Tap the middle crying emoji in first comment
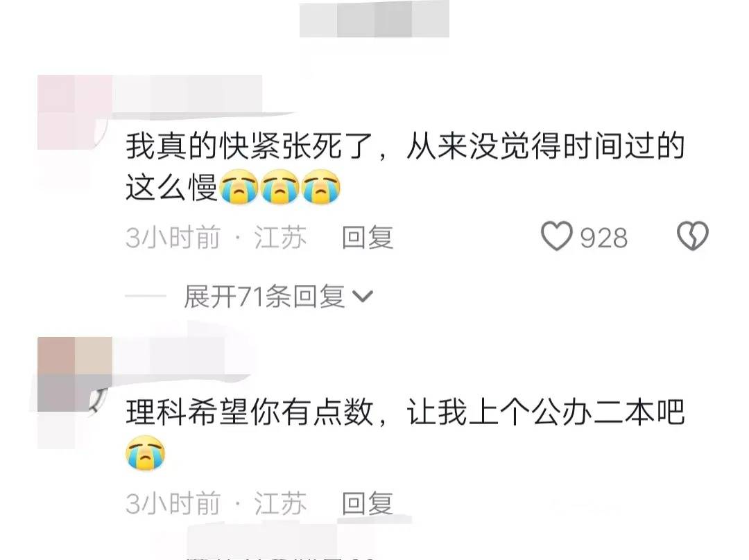This screenshot has height=560, width=749. coord(280,188)
